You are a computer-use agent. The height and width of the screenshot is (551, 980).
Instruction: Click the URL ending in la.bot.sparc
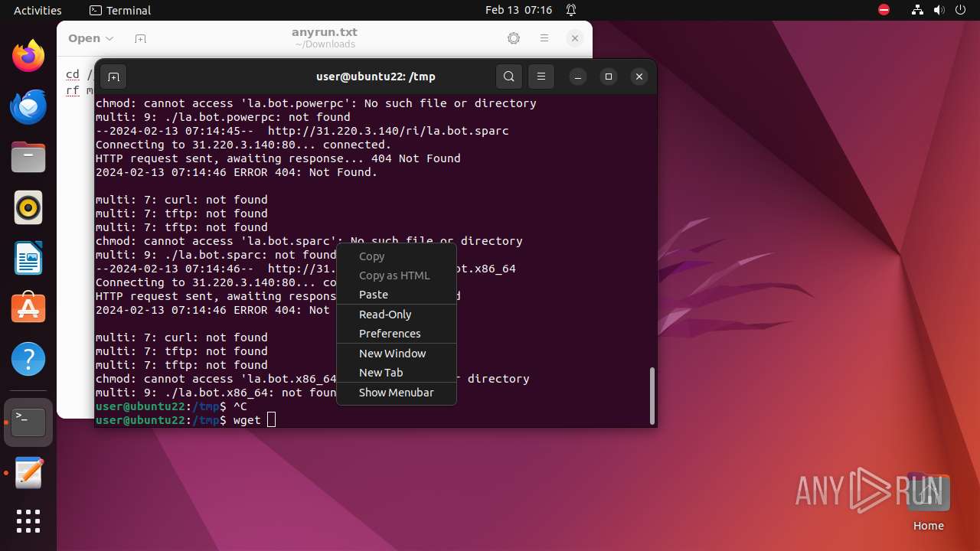pyautogui.click(x=388, y=131)
